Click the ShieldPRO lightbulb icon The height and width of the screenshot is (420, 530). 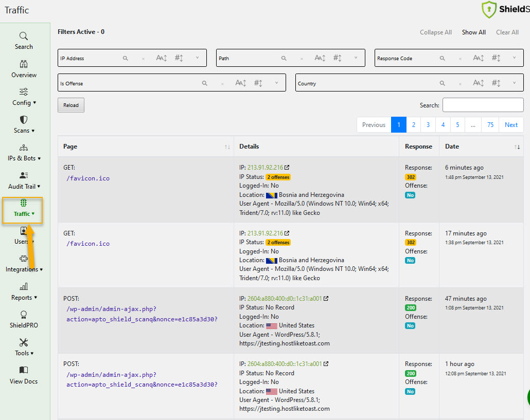(x=23, y=315)
